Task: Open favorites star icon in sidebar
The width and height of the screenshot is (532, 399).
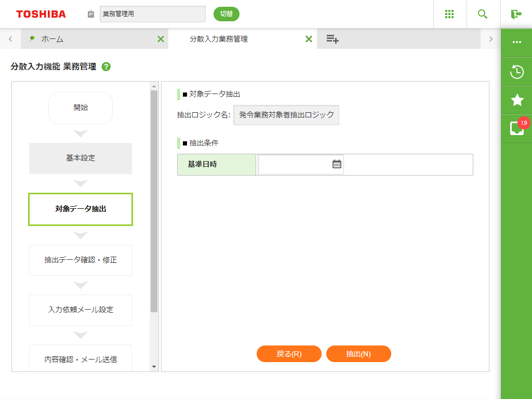Action: click(x=517, y=100)
